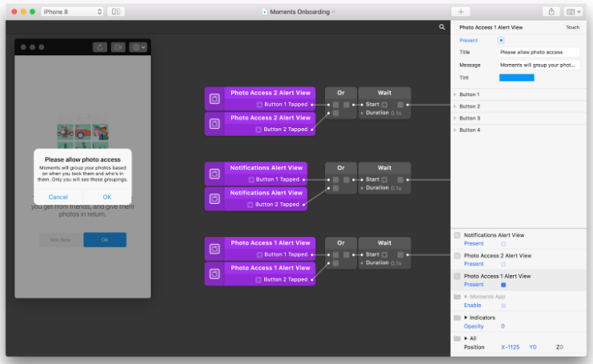
Task: Open the viewer settings gear menu
Action: [138, 47]
